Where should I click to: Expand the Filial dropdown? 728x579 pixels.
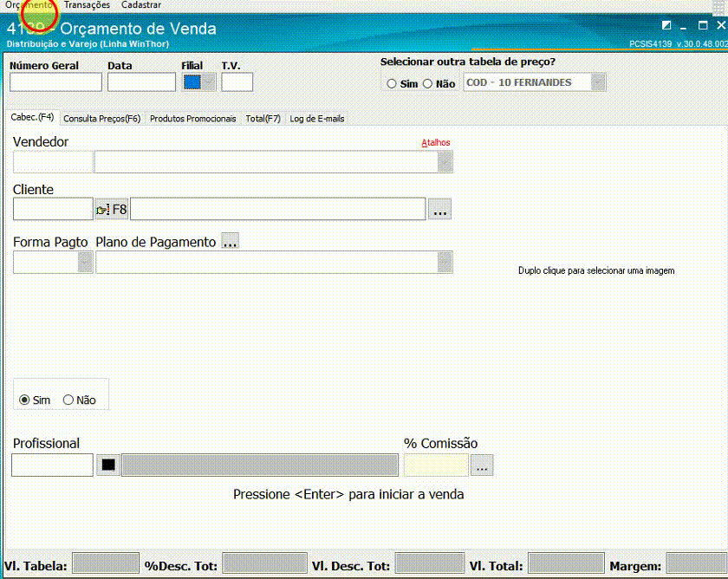click(209, 82)
